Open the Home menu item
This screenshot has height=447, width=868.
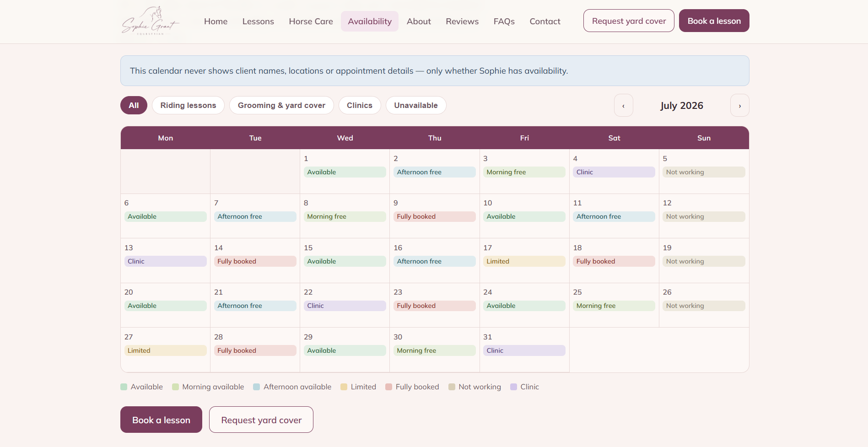pos(216,21)
